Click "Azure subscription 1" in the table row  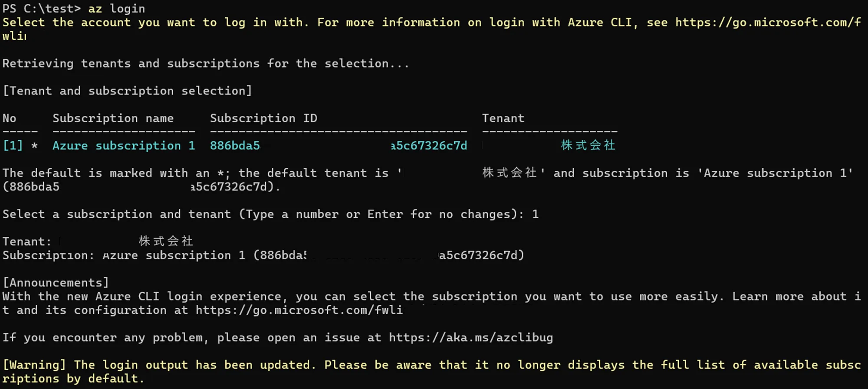[x=124, y=145]
